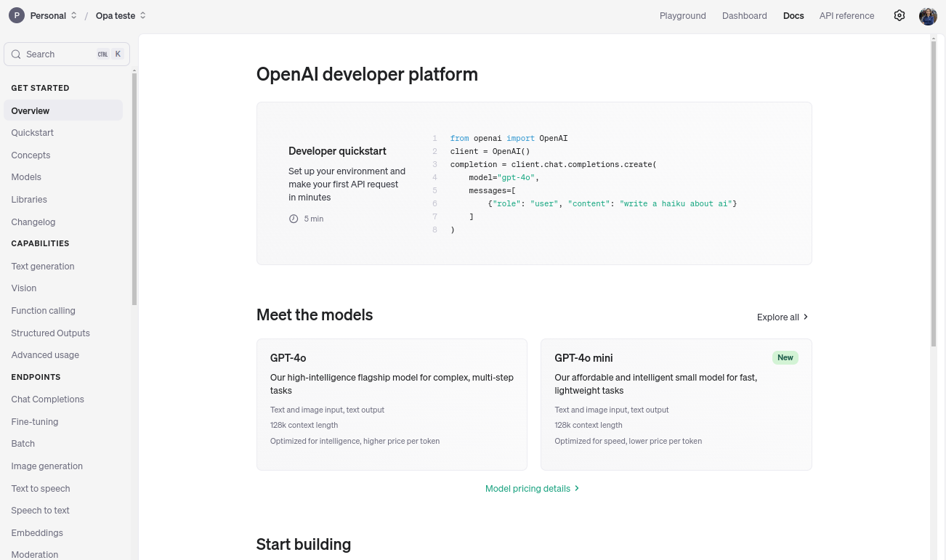The height and width of the screenshot is (560, 946).
Task: Click the 'CAPABILITIES' section heading
Action: [40, 243]
